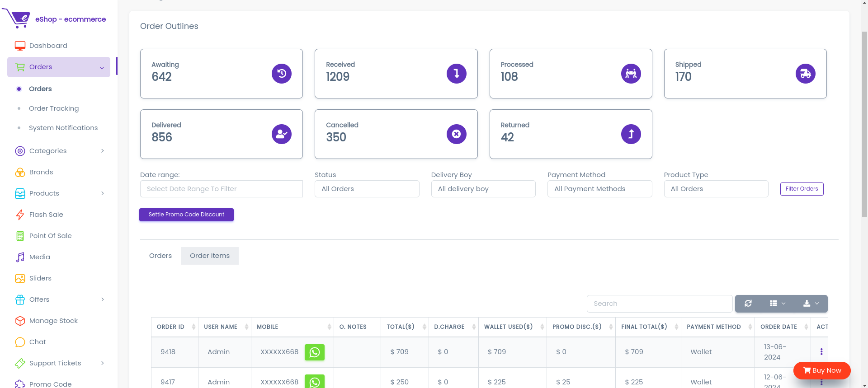Open the export data dropdown
868x388 pixels.
tap(811, 304)
